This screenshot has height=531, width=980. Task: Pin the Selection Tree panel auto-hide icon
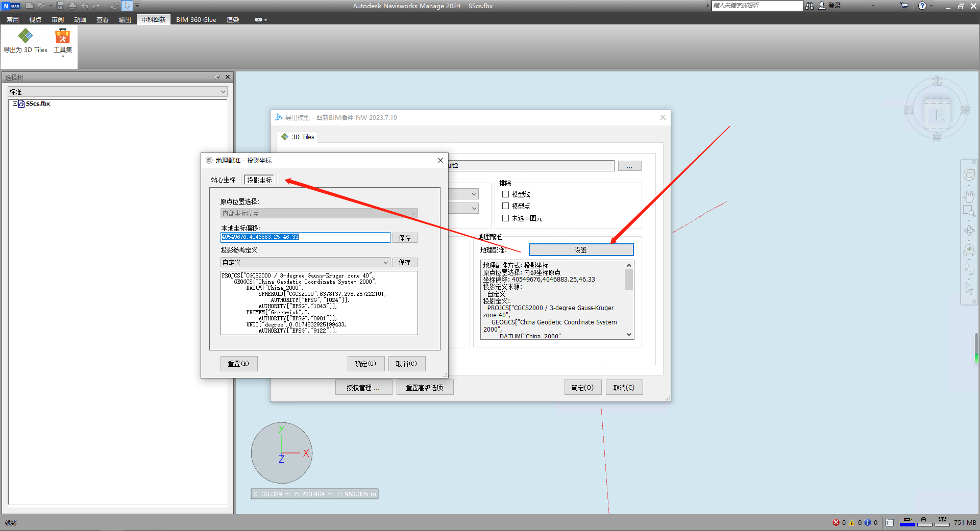point(218,77)
